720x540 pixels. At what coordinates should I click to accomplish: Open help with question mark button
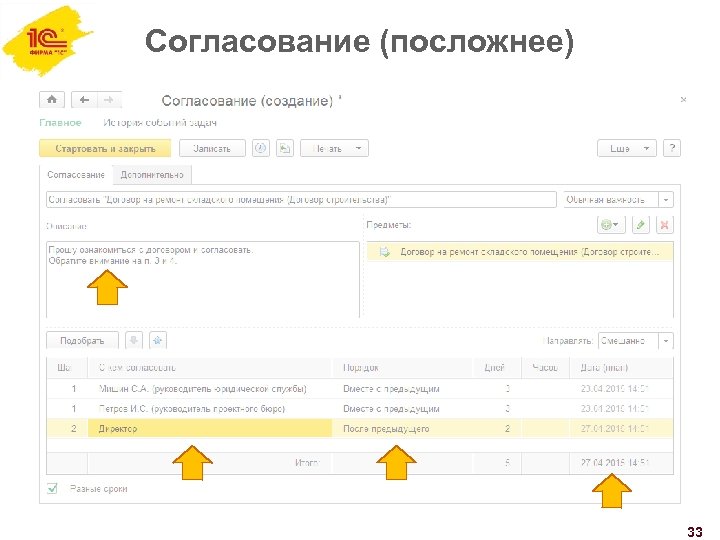672,148
